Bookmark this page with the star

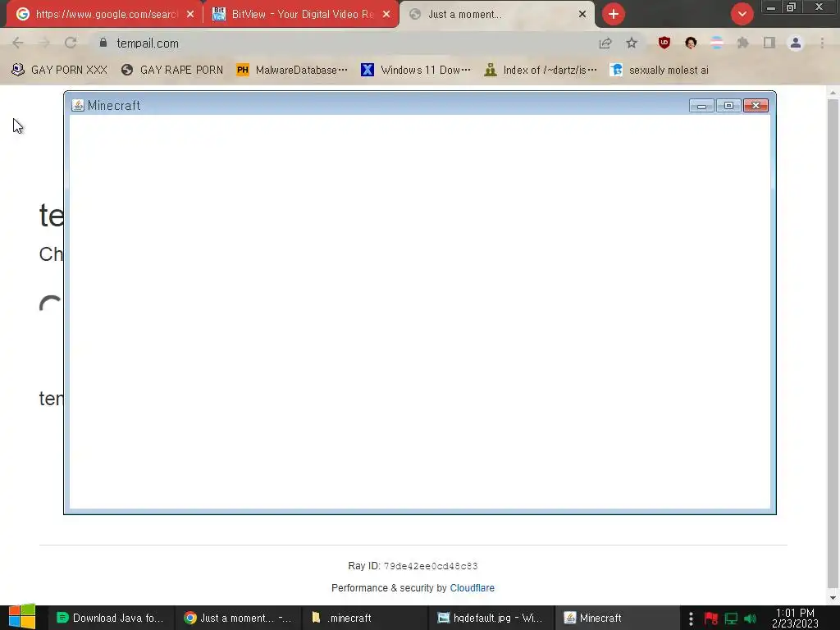(x=632, y=43)
